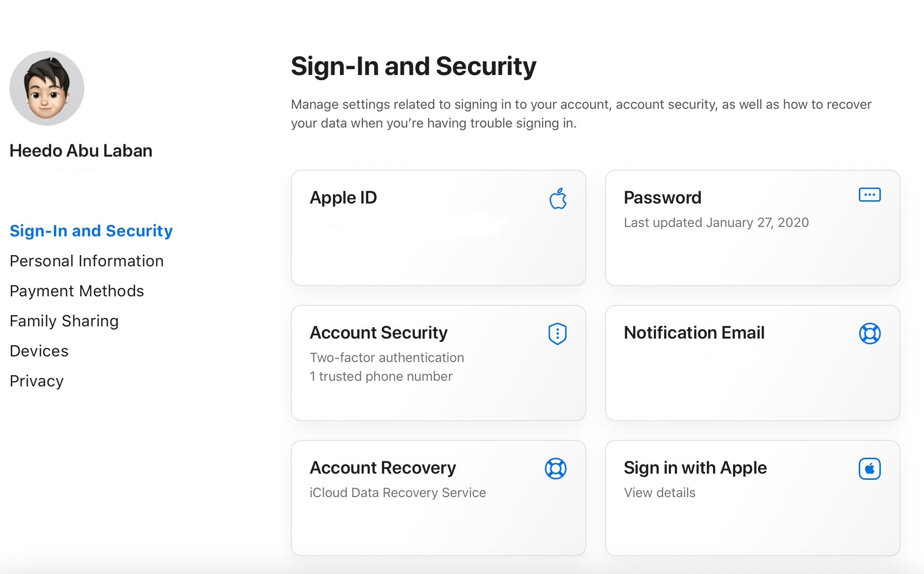Click the lifebuoy icon on Notification Email
The image size is (924, 574).
tap(870, 333)
